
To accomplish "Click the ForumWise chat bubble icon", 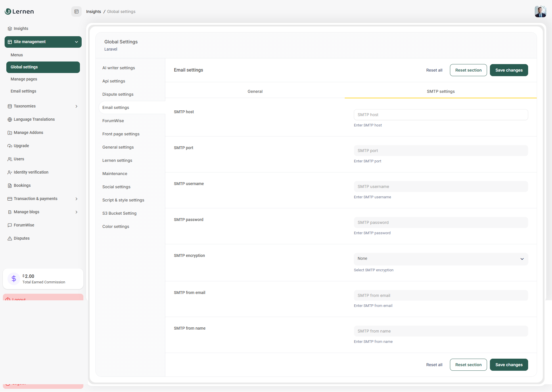I will pyautogui.click(x=10, y=225).
